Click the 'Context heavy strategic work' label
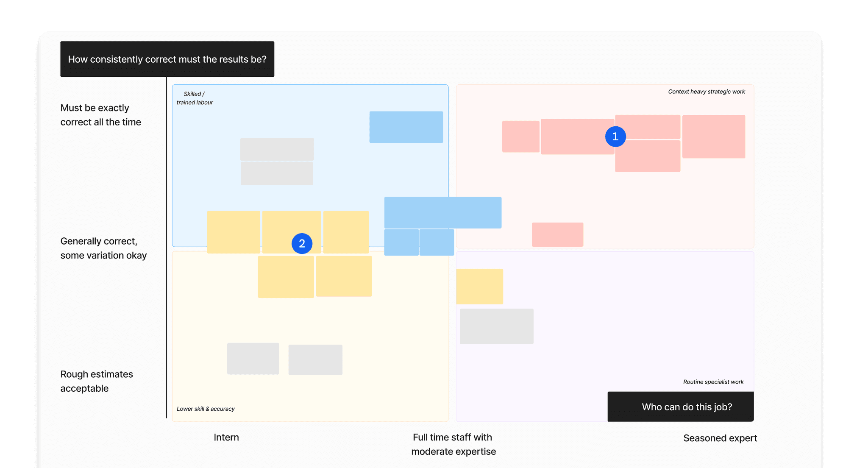Screen dimensions: 868x468 (706, 92)
